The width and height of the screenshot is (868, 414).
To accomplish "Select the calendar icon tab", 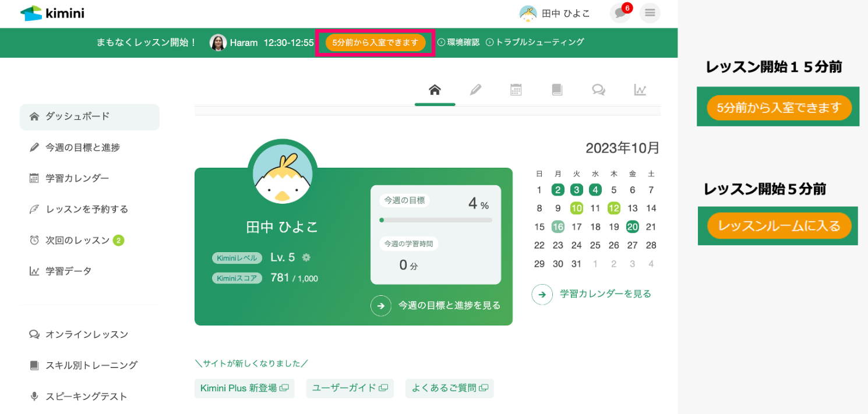I will 516,90.
